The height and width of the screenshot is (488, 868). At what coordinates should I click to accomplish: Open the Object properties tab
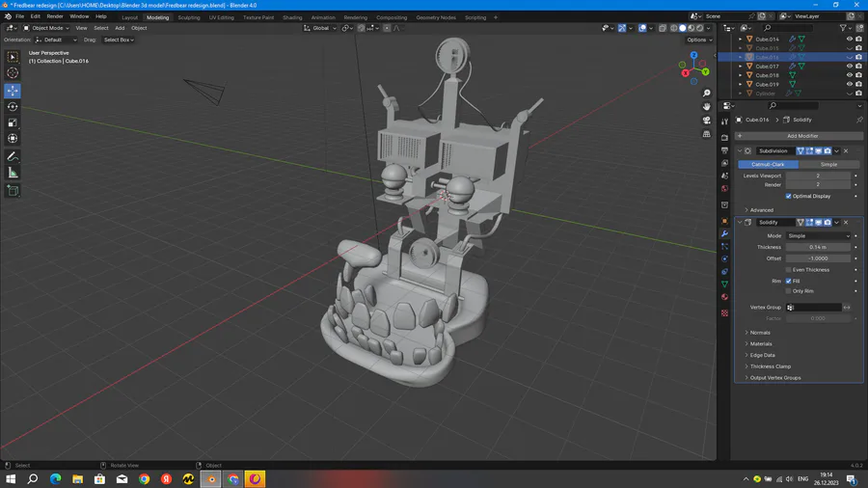(724, 221)
